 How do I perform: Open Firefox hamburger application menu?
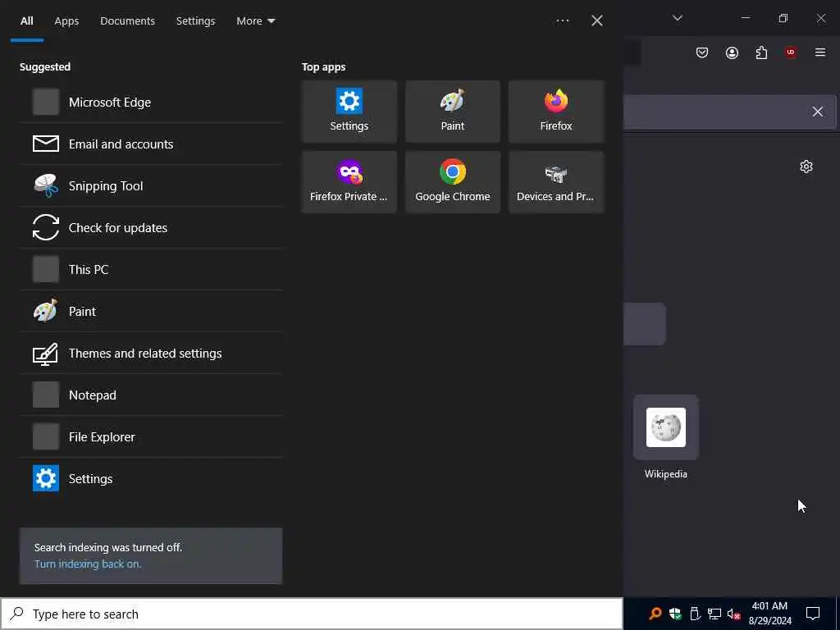[820, 52]
